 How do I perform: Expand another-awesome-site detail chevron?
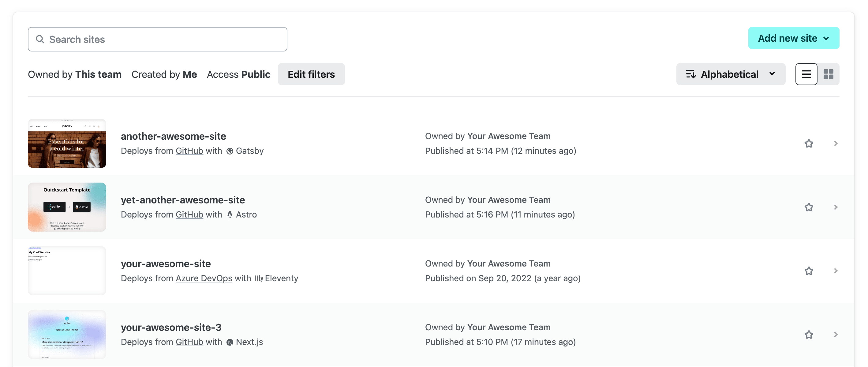pos(835,143)
